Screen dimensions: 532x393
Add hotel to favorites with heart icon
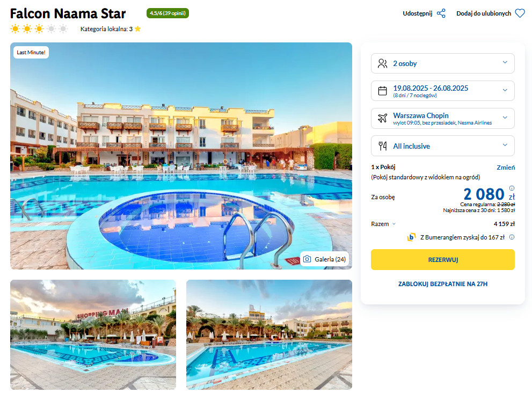pos(520,13)
